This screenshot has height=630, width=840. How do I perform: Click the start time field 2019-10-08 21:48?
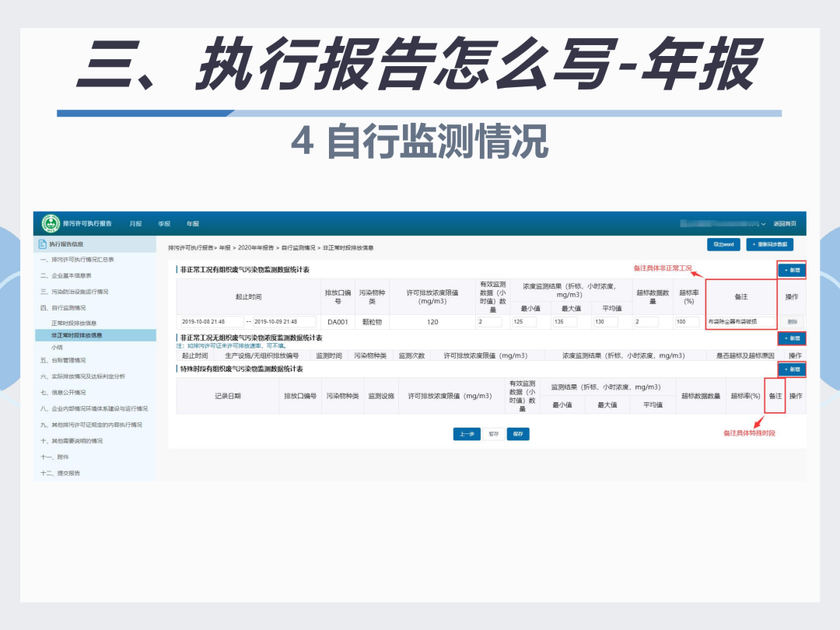(x=212, y=322)
